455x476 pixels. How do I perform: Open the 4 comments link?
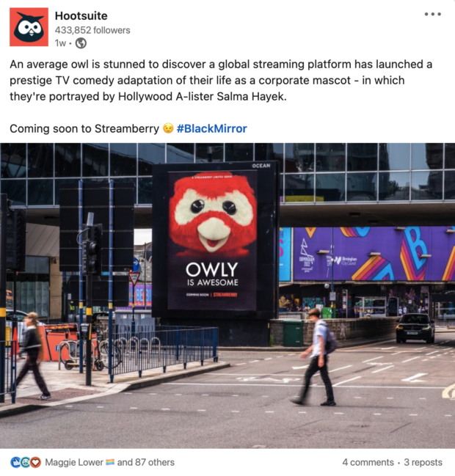point(368,462)
